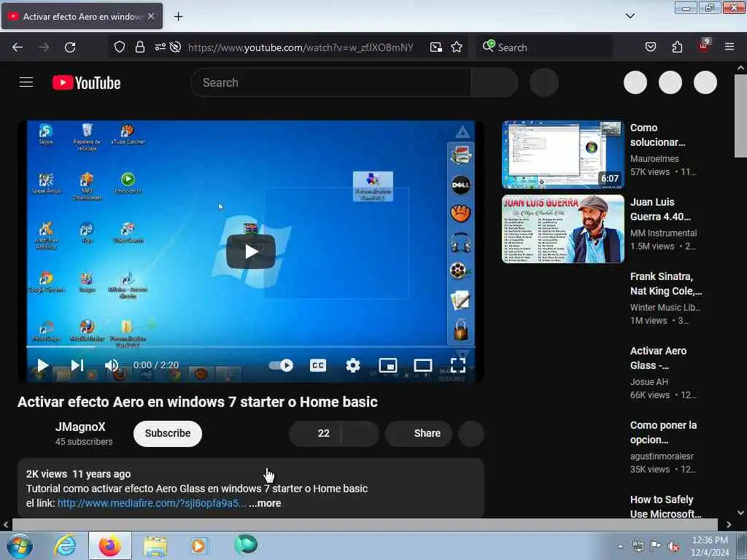Open the Pocket save icon
747x560 pixels.
(x=650, y=47)
